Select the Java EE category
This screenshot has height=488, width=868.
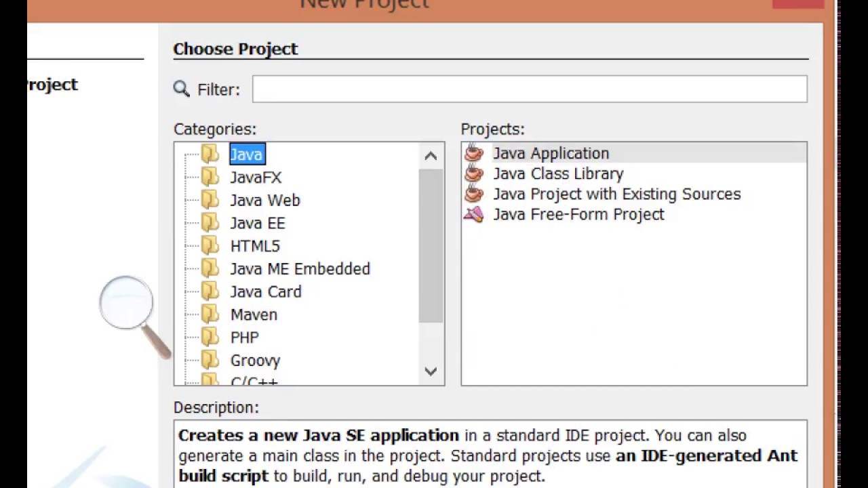tap(258, 223)
